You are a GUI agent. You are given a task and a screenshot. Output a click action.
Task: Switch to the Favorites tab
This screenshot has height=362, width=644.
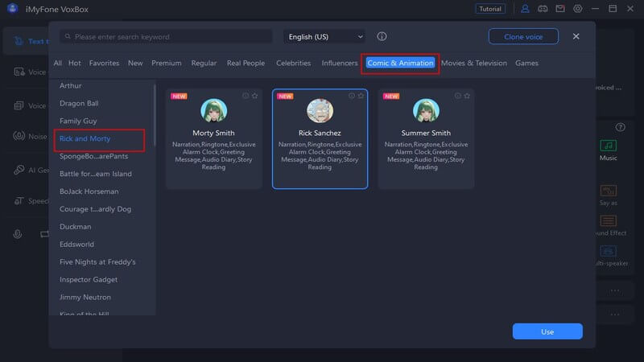coord(104,63)
